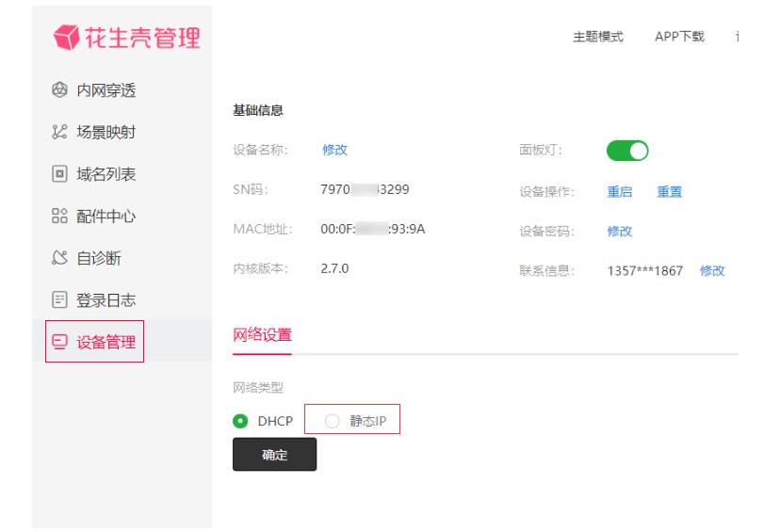
Task: Click the 设备管理 device icon
Action: [59, 342]
